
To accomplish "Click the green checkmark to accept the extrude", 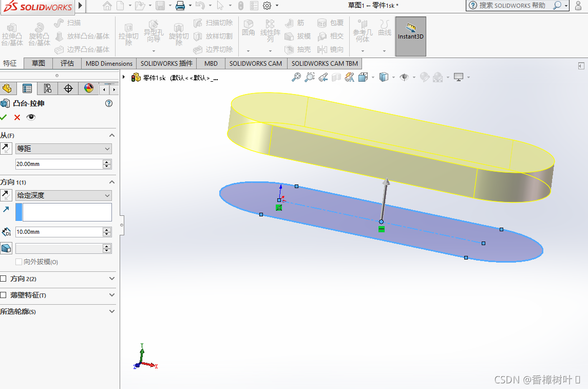I will (4, 117).
